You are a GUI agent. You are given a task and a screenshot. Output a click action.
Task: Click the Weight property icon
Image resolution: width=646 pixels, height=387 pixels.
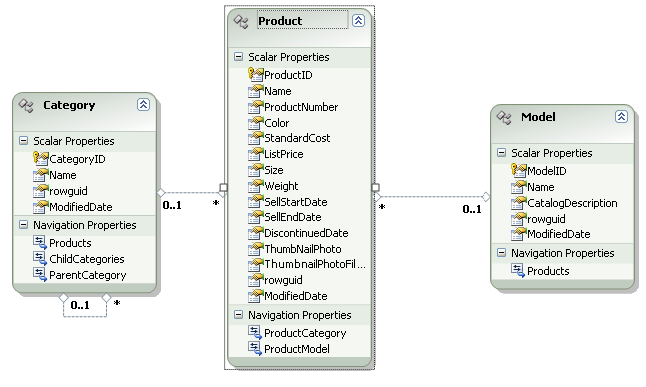tap(255, 186)
